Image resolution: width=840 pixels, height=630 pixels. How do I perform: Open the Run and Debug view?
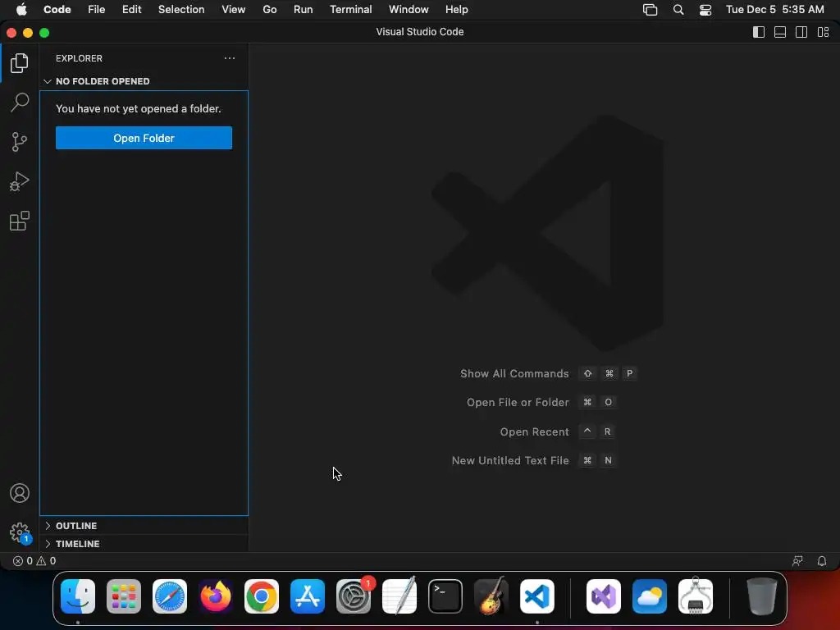tap(20, 181)
